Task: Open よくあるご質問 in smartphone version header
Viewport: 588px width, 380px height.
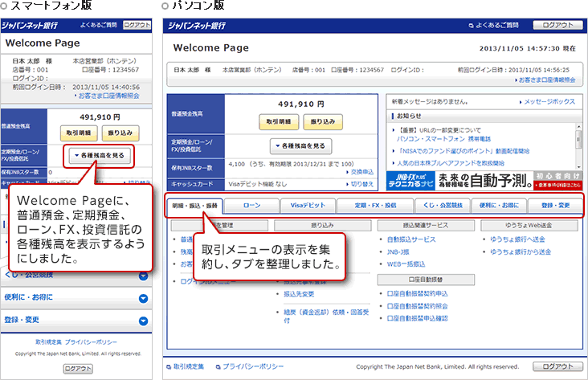Action: [x=98, y=25]
